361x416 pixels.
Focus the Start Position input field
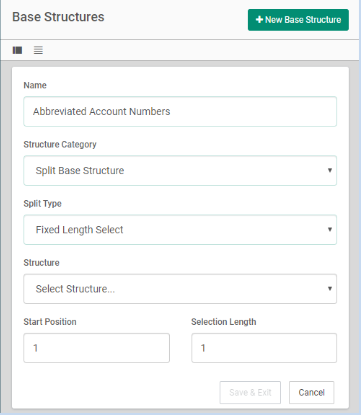point(96,348)
